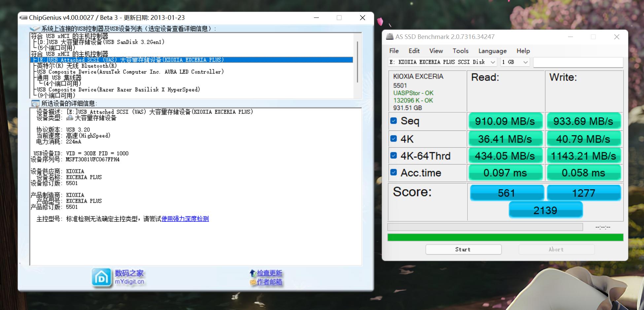This screenshot has width=644, height=310.
Task: Open the Tools menu in AS SSD
Action: click(x=460, y=51)
